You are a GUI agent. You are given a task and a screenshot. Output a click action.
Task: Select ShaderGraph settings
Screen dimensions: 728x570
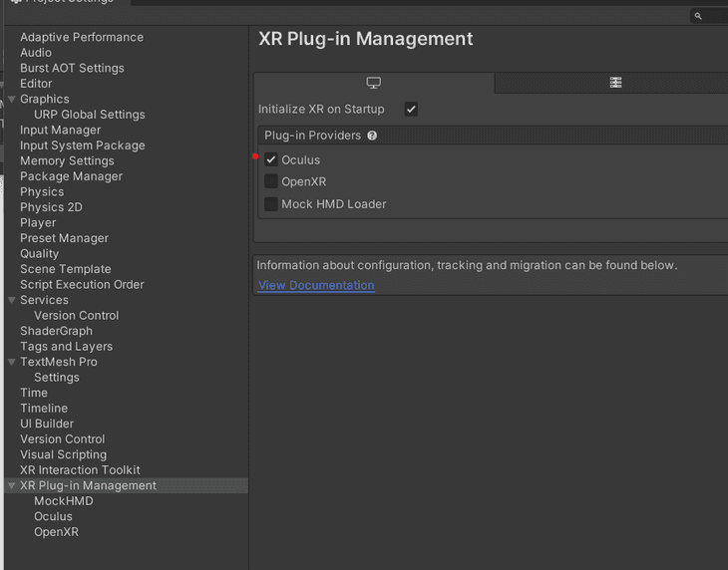[56, 331]
